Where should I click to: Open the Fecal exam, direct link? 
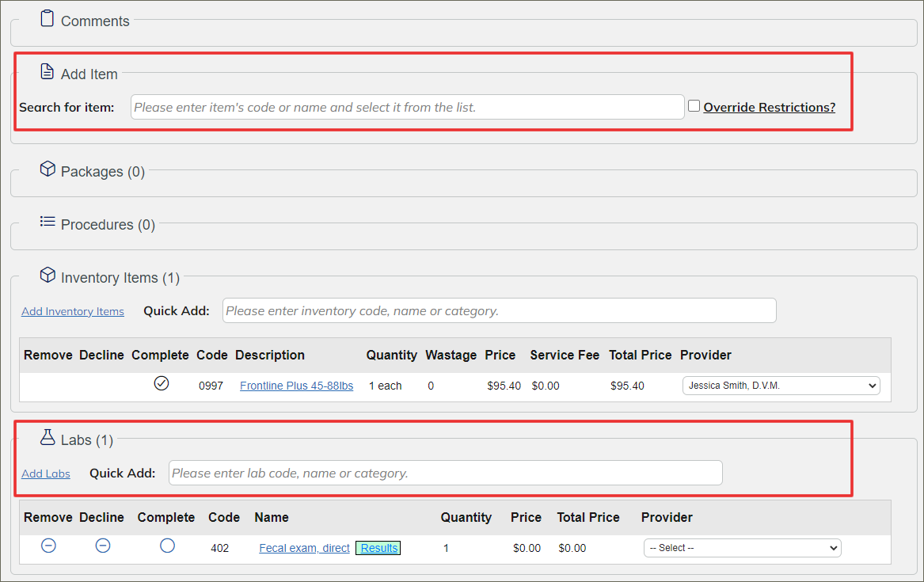tap(305, 548)
